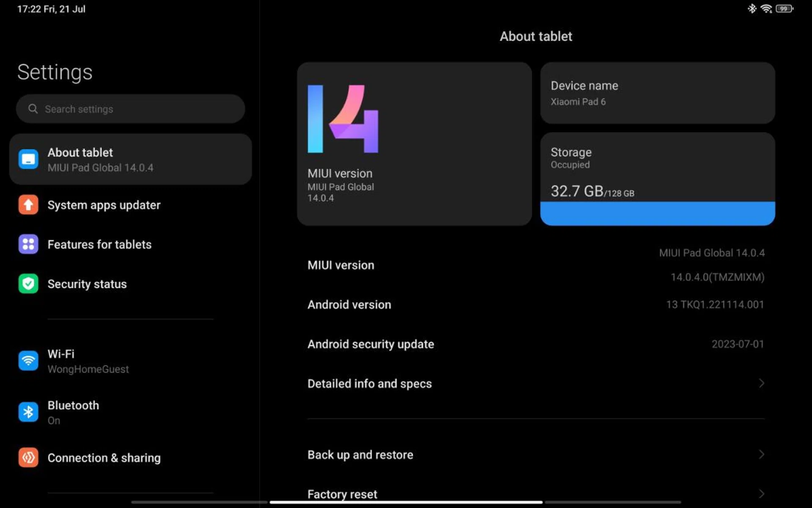Expand Back up and restore
This screenshot has width=812, height=508.
coord(536,454)
